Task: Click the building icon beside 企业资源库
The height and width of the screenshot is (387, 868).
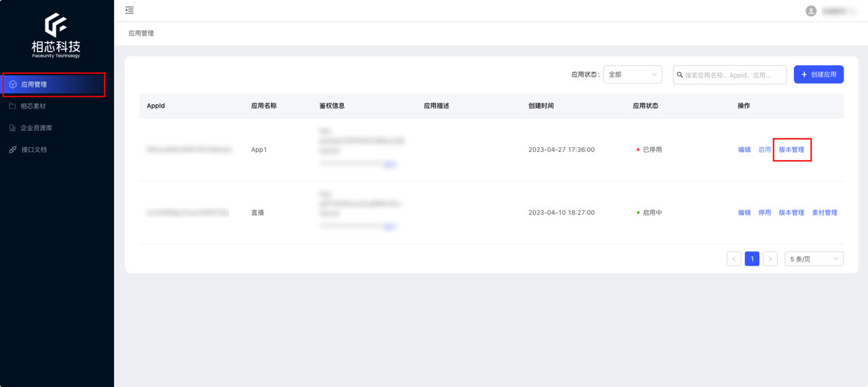Action: pyautogui.click(x=13, y=128)
